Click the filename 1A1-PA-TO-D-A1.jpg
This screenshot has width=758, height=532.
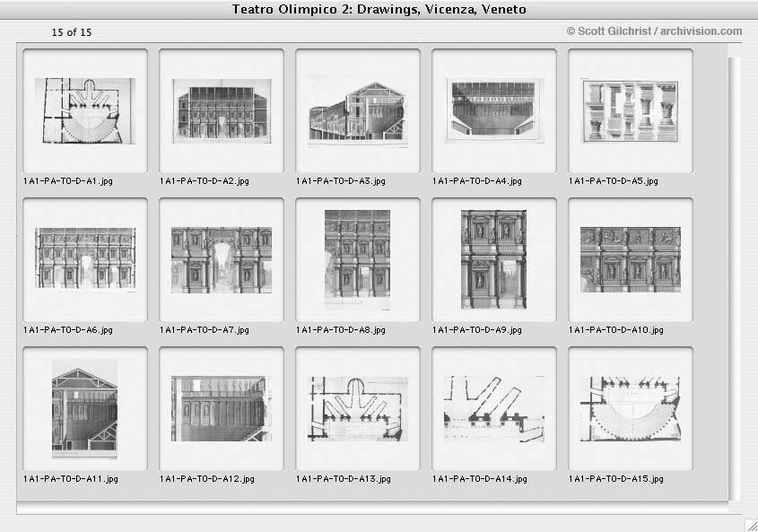point(68,181)
